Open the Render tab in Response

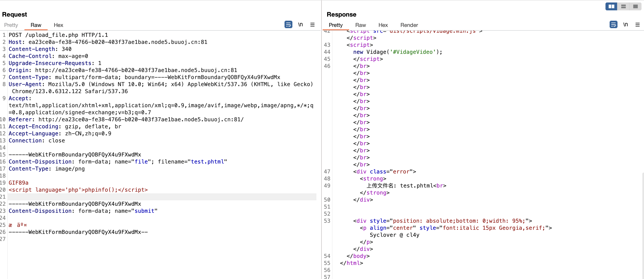click(409, 25)
